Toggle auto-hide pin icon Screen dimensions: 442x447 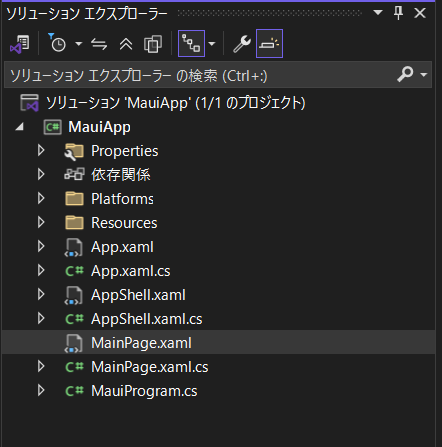pos(398,13)
